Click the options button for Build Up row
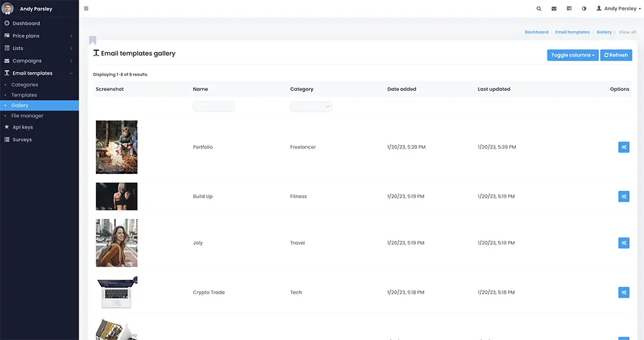Viewport: 644px width, 340px height. [624, 196]
